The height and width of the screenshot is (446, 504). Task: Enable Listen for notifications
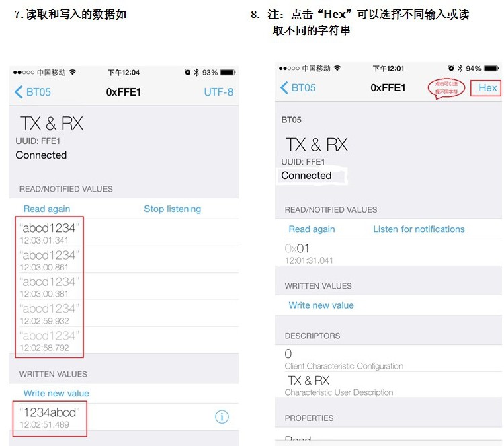click(419, 229)
